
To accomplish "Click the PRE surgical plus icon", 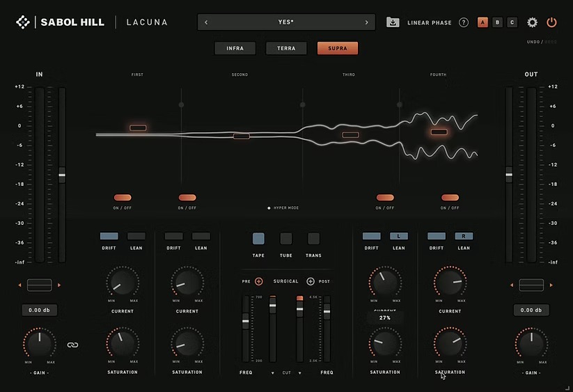I will pos(259,281).
